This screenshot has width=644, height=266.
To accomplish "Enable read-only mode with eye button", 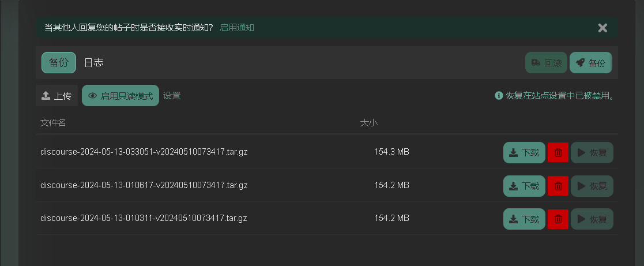I will [x=120, y=96].
